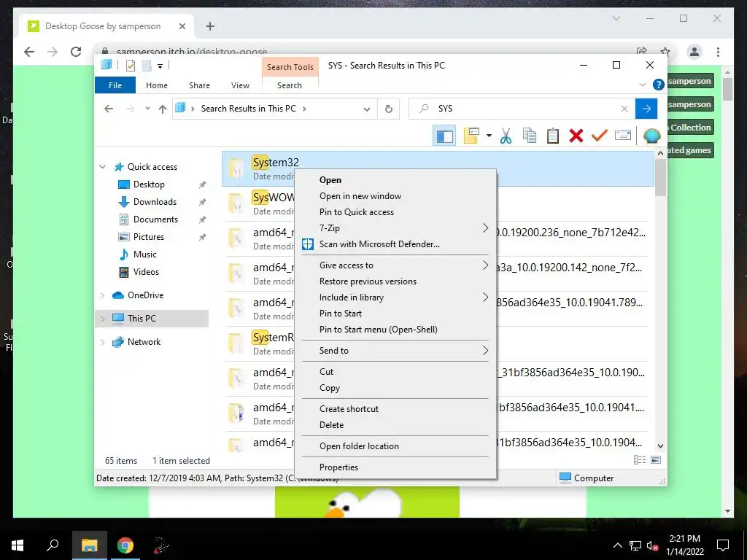Open the Windows Start menu
The image size is (747, 560).
point(18,545)
